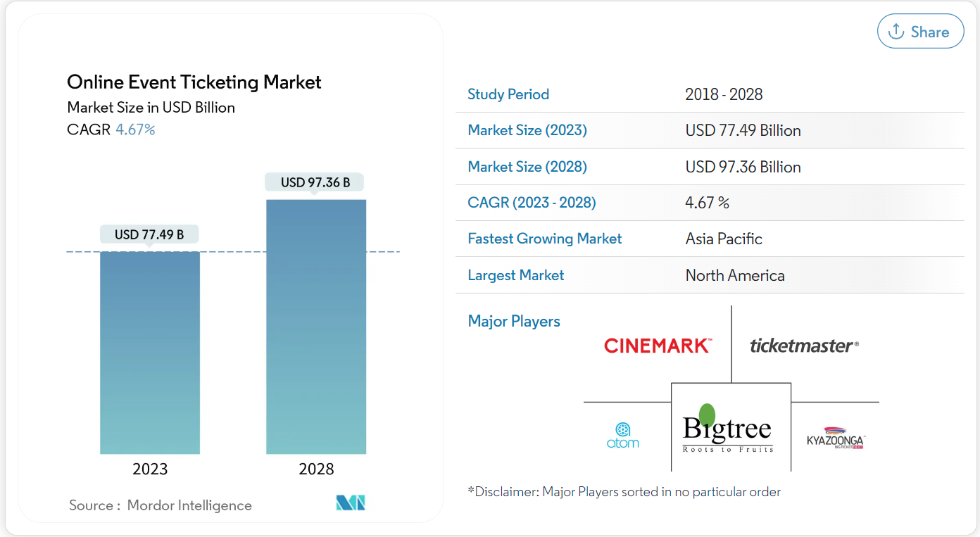Select the USD 77.49 B callout label

149,234
